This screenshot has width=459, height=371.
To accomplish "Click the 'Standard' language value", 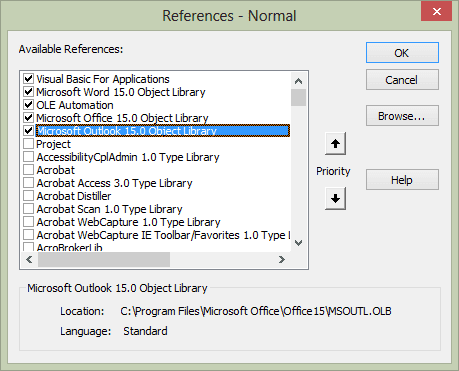I will (x=145, y=331).
